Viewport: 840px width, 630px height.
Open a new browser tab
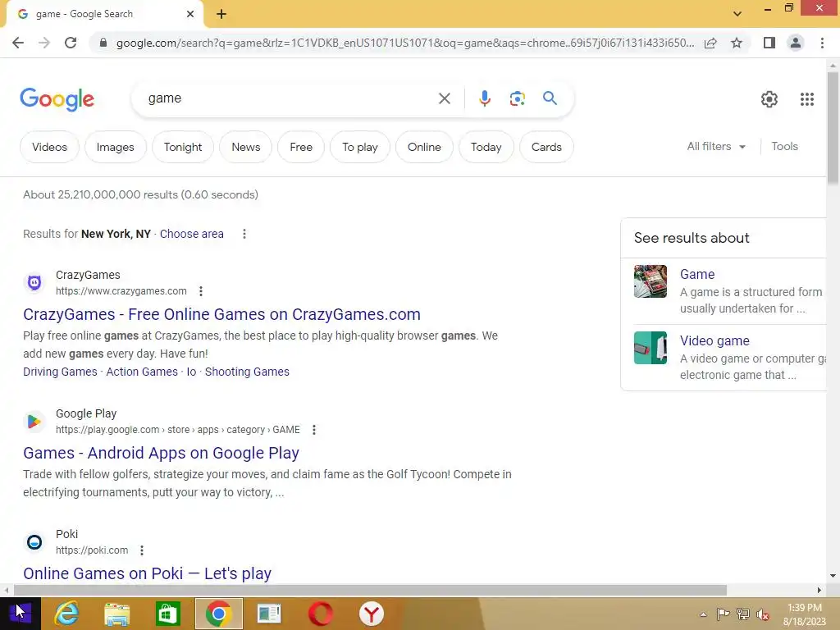[221, 14]
